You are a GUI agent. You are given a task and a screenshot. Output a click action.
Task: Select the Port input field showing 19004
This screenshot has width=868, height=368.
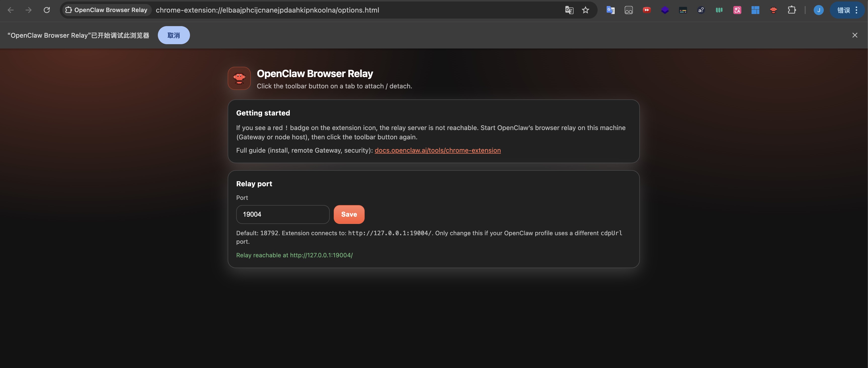[x=283, y=214]
